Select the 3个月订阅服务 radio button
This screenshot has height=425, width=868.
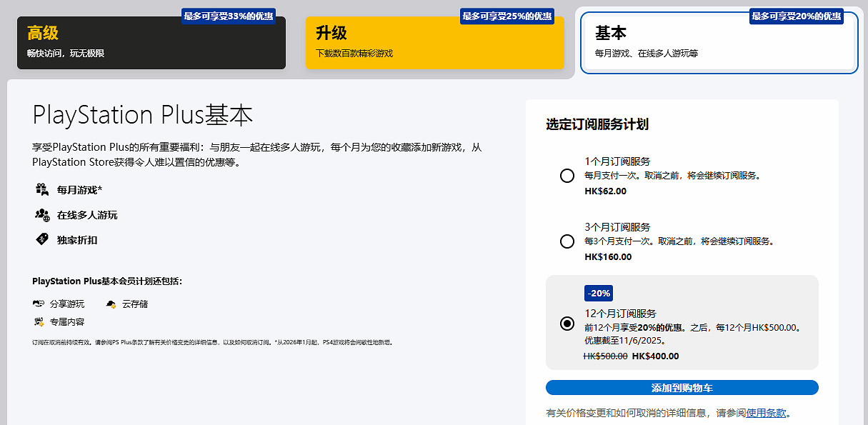point(567,241)
